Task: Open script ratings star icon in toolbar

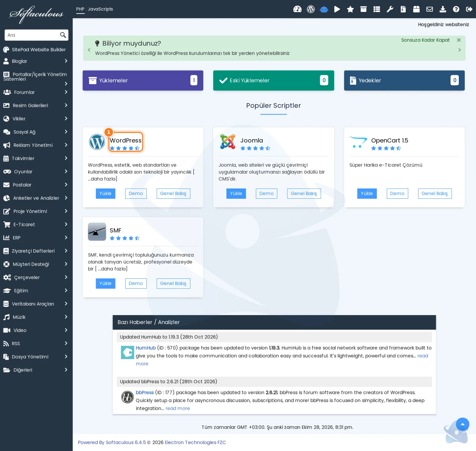Action: tap(350, 9)
